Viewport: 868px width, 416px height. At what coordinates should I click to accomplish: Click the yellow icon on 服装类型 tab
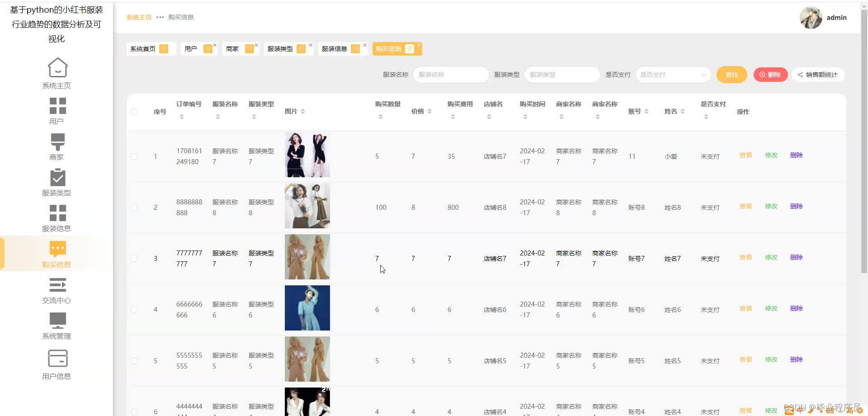click(301, 49)
